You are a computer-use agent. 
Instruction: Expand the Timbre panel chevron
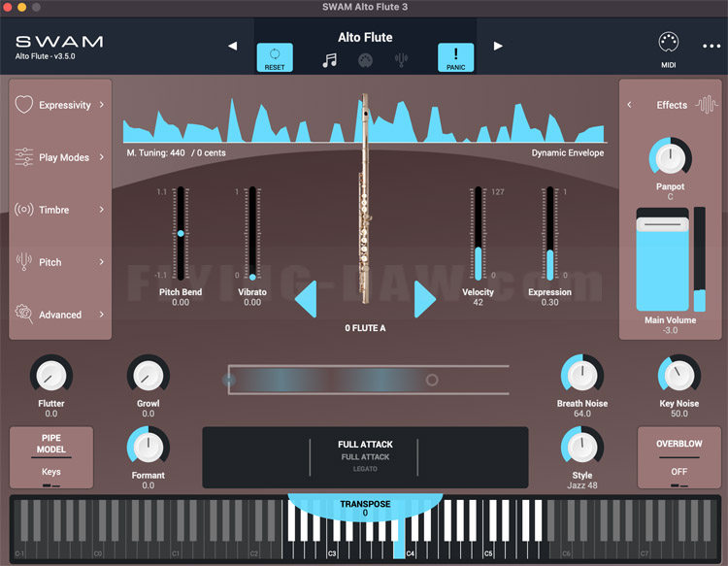(102, 210)
